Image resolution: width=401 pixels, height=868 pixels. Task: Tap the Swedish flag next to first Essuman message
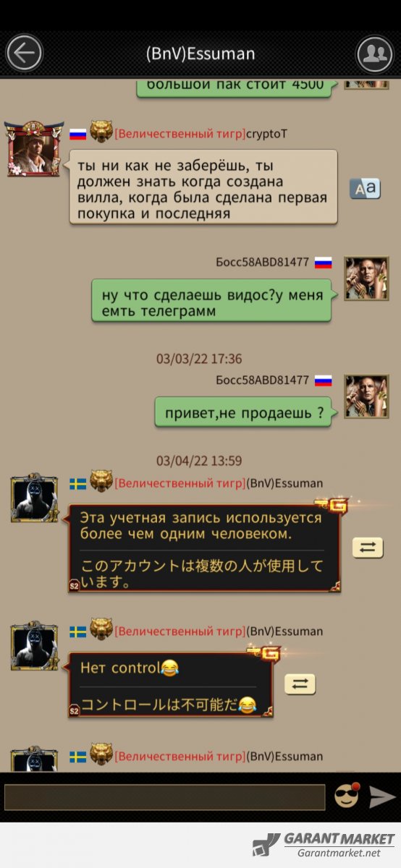click(78, 483)
